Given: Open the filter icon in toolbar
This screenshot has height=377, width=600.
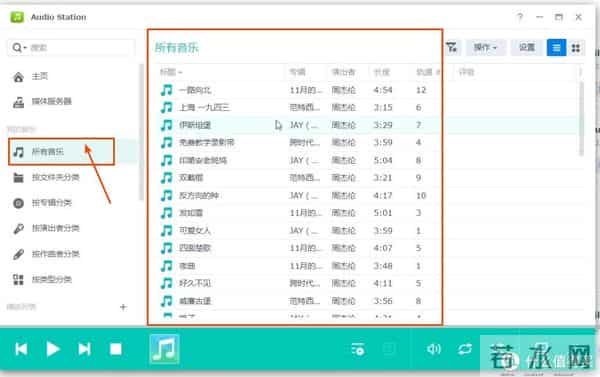Looking at the screenshot, I should pyautogui.click(x=452, y=47).
